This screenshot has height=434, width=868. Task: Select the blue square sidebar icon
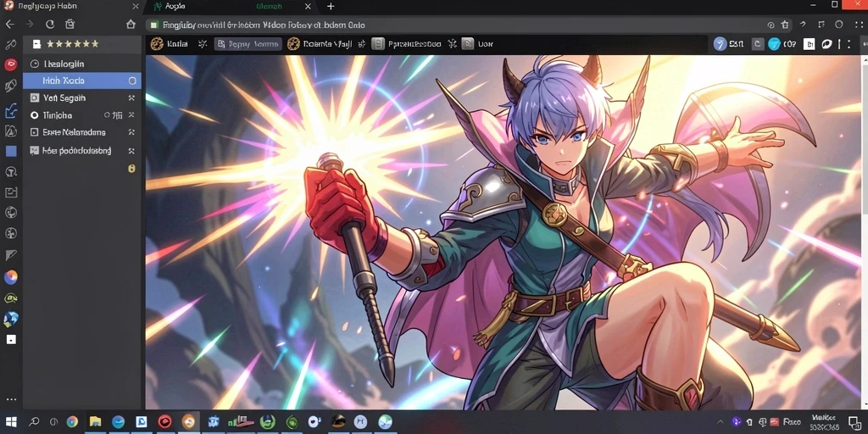click(10, 151)
